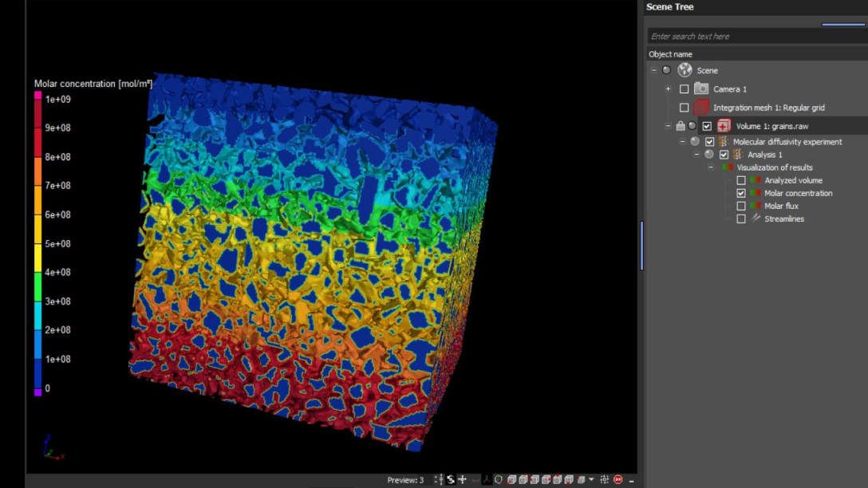The width and height of the screenshot is (868, 488).
Task: Click the magenta top of the color scale
Action: pyautogui.click(x=37, y=94)
